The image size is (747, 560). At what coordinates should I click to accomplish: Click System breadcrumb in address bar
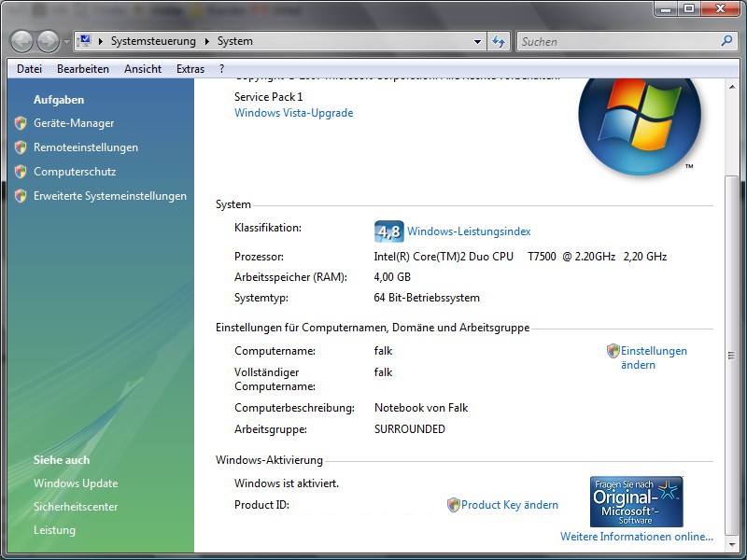[x=235, y=41]
